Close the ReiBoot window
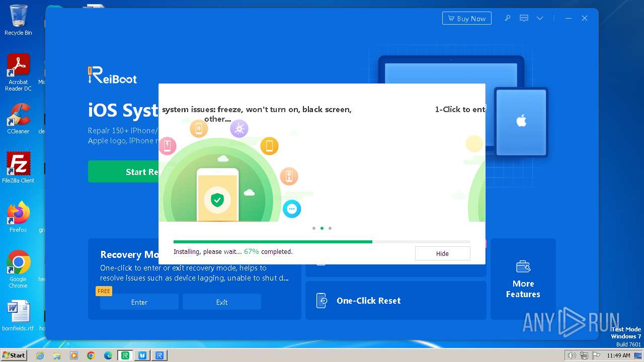Viewport: 644px width, 362px height. point(585,18)
